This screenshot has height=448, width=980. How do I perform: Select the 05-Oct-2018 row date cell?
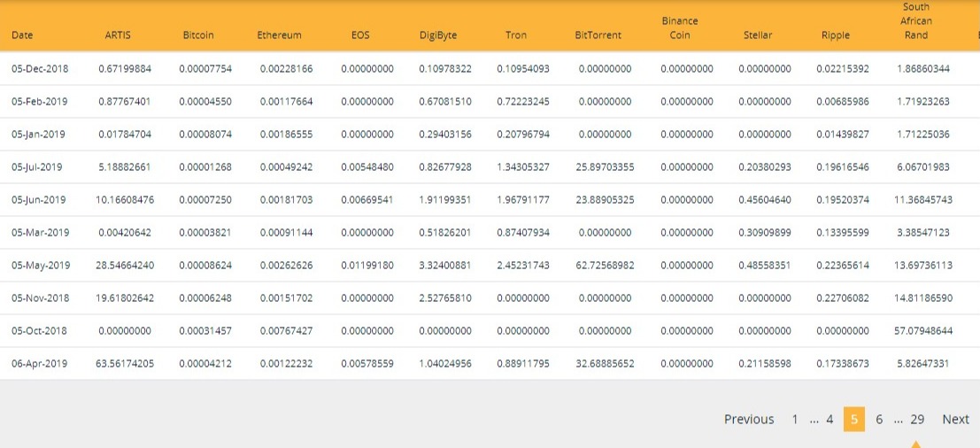coord(39,330)
